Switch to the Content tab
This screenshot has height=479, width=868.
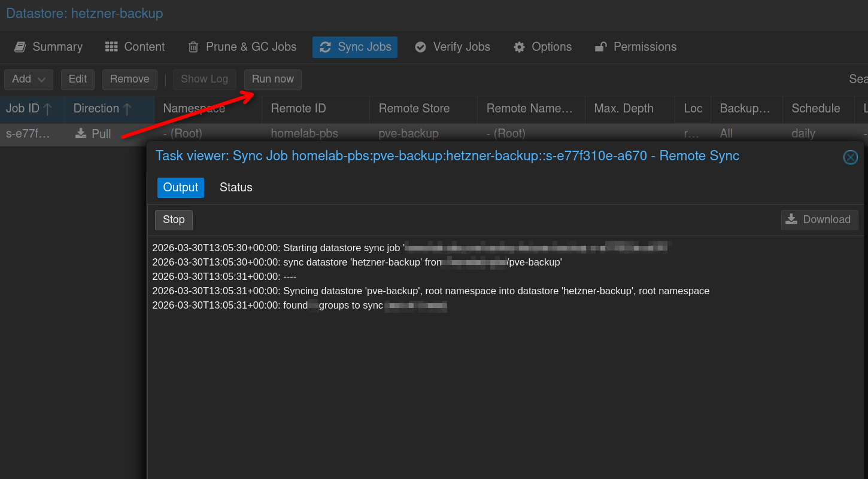click(x=135, y=47)
